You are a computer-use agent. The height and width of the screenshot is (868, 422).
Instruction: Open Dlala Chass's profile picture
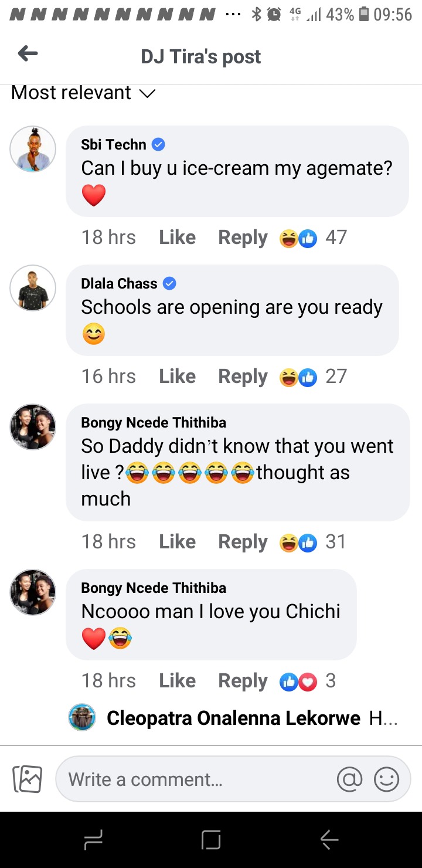click(33, 288)
